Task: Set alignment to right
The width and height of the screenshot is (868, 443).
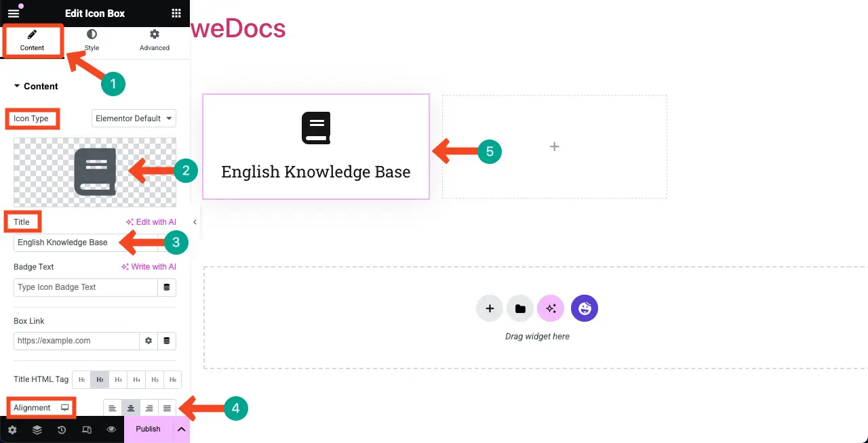Action: 149,408
